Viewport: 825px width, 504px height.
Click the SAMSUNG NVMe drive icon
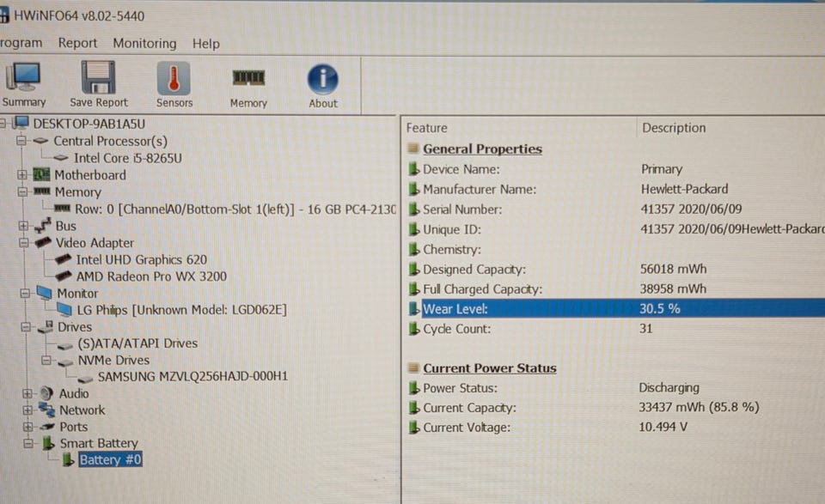pos(85,379)
